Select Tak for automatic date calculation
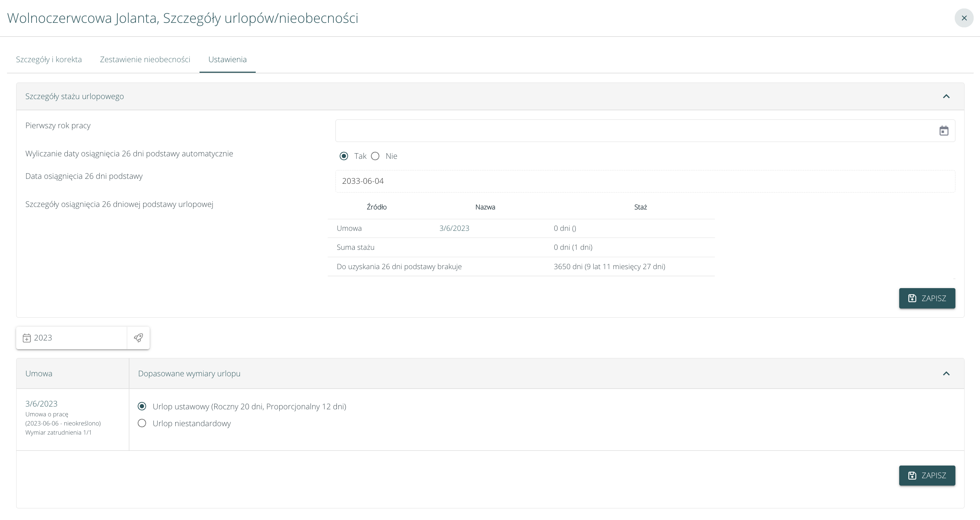The width and height of the screenshot is (980, 520). pos(344,156)
